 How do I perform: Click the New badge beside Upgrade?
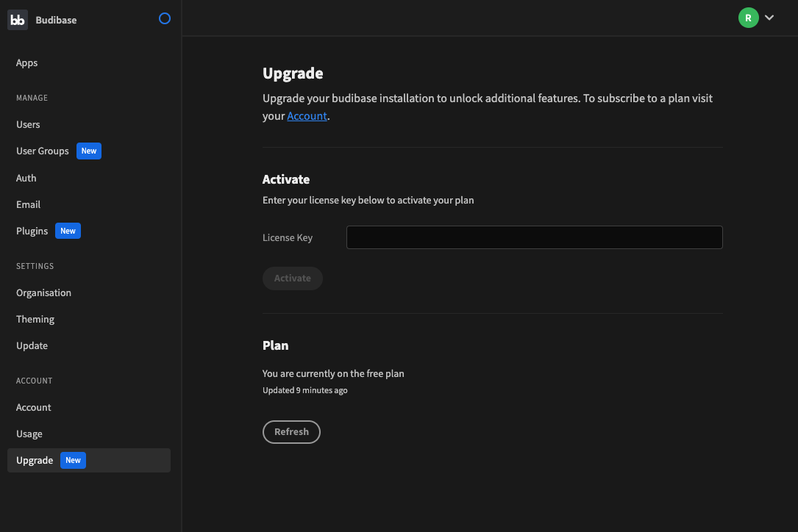click(74, 460)
